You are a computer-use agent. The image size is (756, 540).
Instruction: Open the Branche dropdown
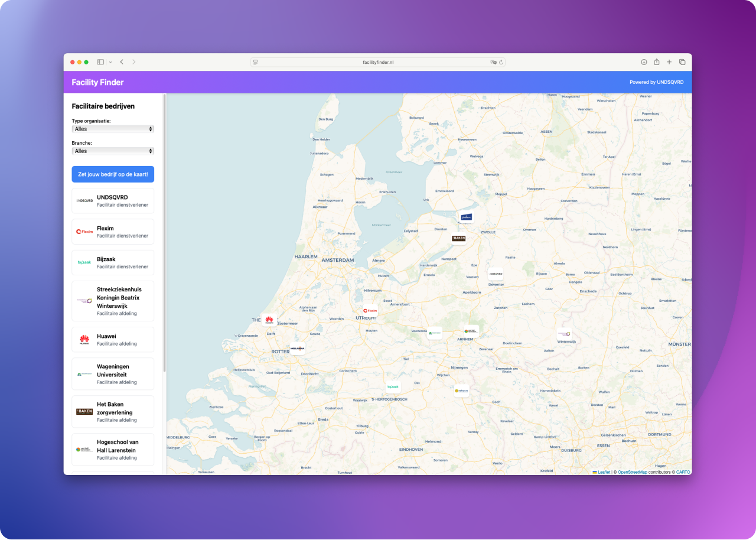(x=113, y=151)
